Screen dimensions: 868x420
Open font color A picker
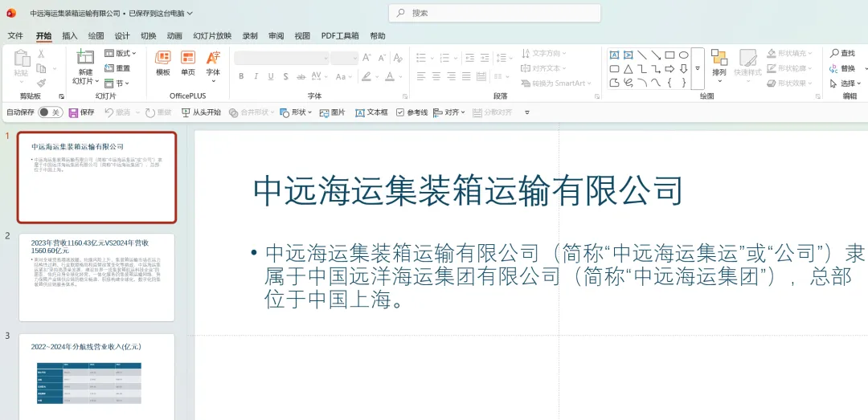click(x=392, y=76)
